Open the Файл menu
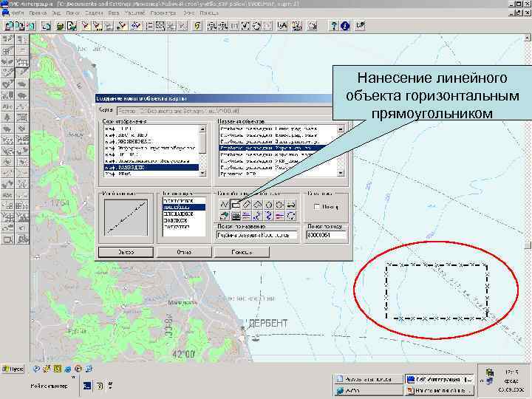The image size is (532, 399). pyautogui.click(x=17, y=13)
